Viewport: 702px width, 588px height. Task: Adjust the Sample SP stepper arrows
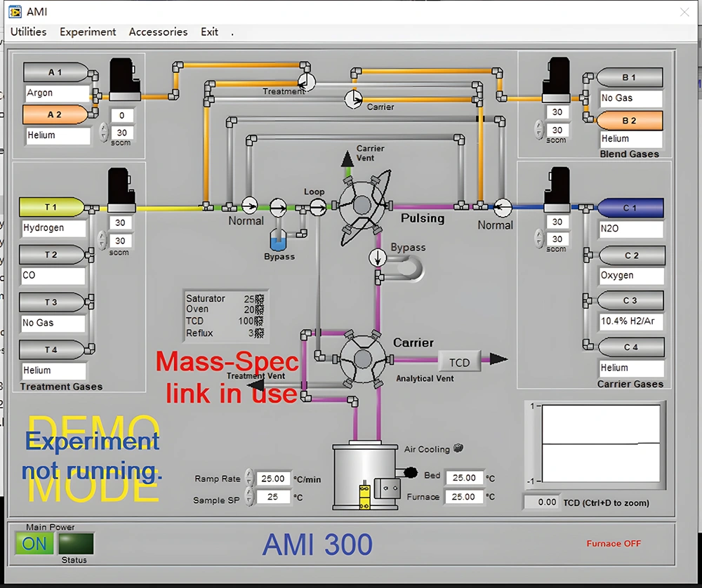pyautogui.click(x=248, y=497)
